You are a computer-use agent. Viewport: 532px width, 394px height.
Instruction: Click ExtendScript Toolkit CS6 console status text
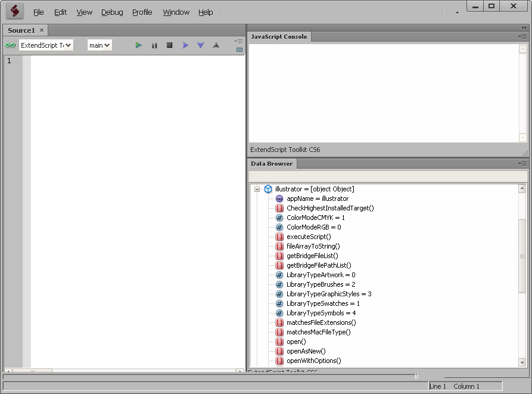(285, 150)
